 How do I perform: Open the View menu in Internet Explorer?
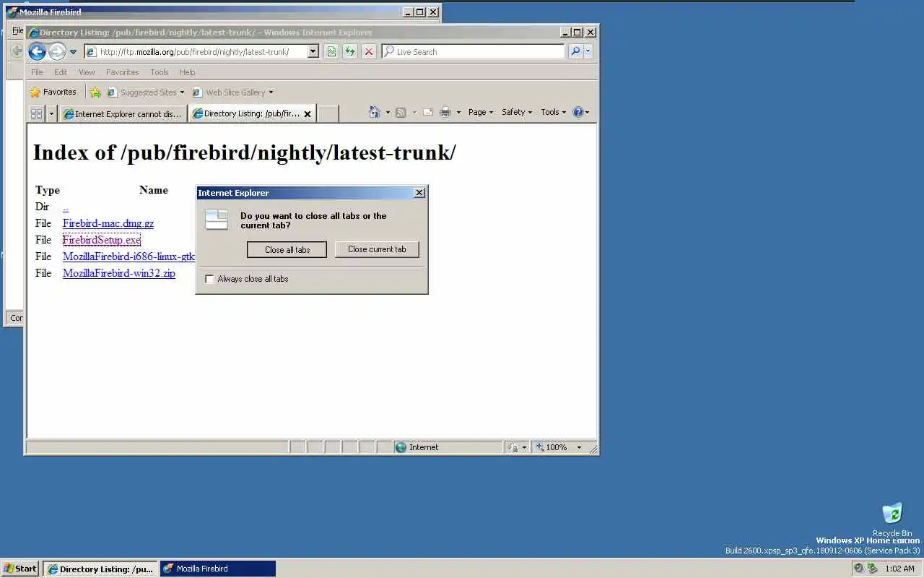coord(87,72)
